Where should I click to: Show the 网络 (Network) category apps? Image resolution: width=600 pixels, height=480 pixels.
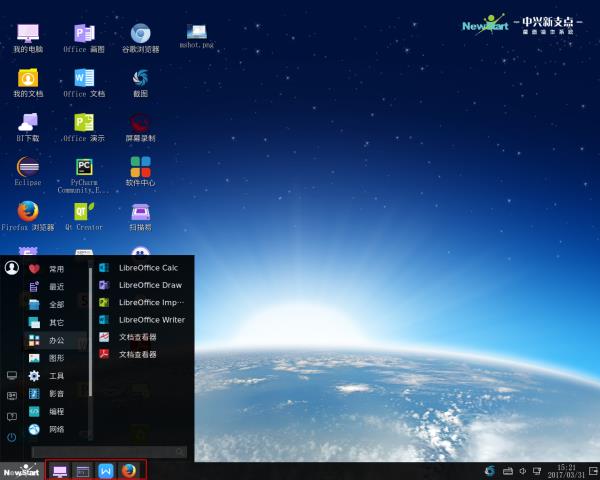click(x=56, y=429)
